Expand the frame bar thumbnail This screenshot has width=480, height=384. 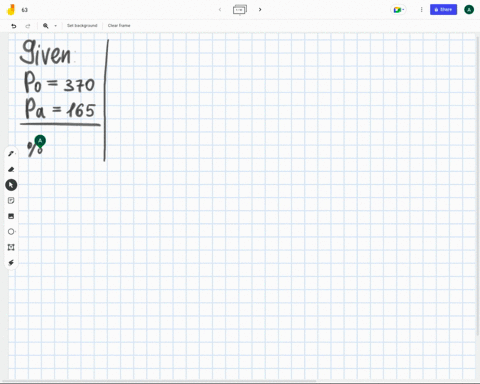[x=240, y=10]
